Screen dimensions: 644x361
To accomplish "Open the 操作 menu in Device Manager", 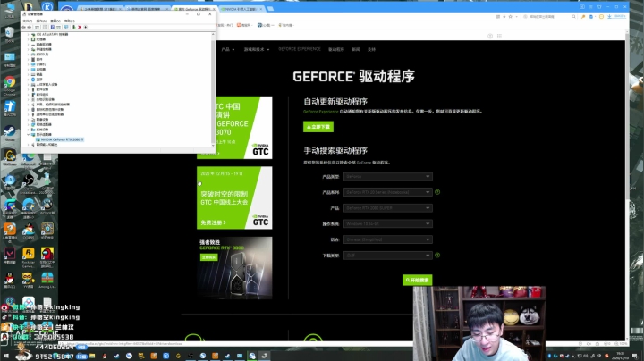I will click(x=41, y=21).
